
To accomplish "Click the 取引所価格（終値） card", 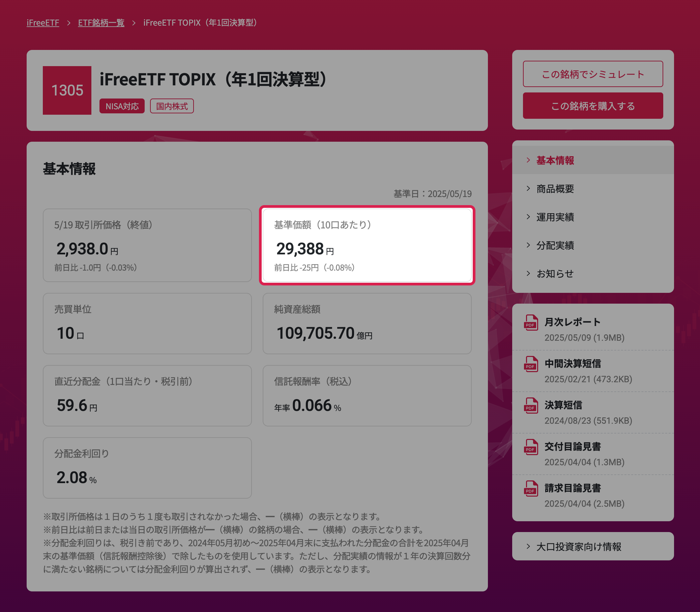I will (x=147, y=245).
